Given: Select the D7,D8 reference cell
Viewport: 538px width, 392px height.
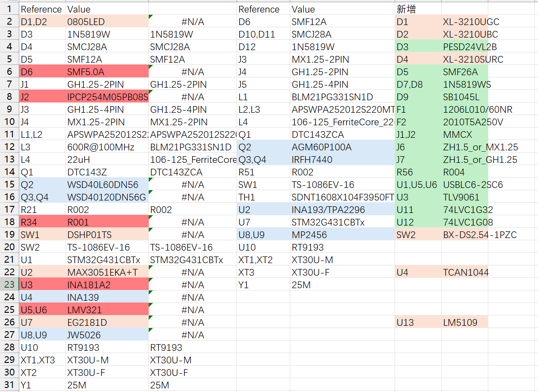Looking at the screenshot, I should click(418, 84).
